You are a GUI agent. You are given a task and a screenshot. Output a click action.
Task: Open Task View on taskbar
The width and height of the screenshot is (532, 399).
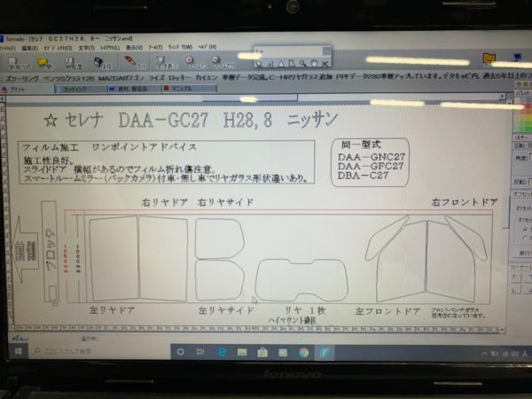(x=200, y=352)
